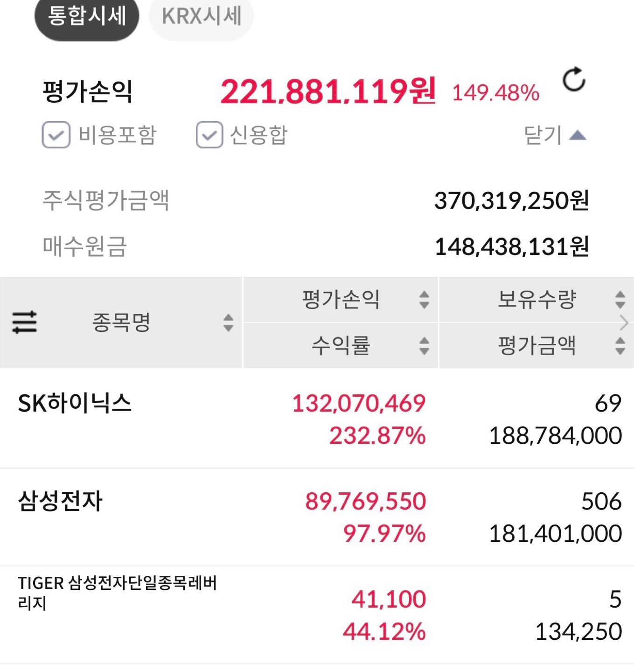Open TIGER 삼성전자단일종목레버리지 holding

(x=317, y=615)
